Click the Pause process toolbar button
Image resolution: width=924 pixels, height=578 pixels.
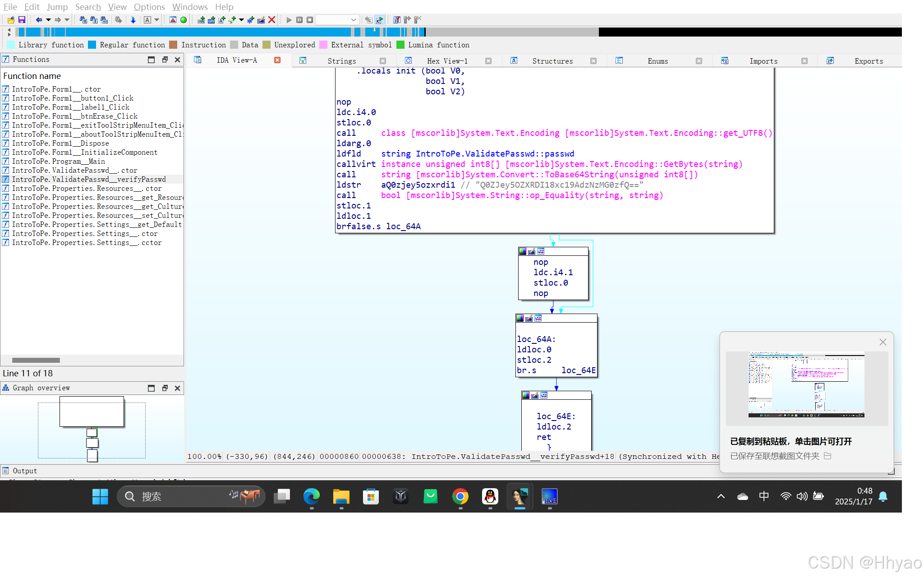(x=299, y=20)
